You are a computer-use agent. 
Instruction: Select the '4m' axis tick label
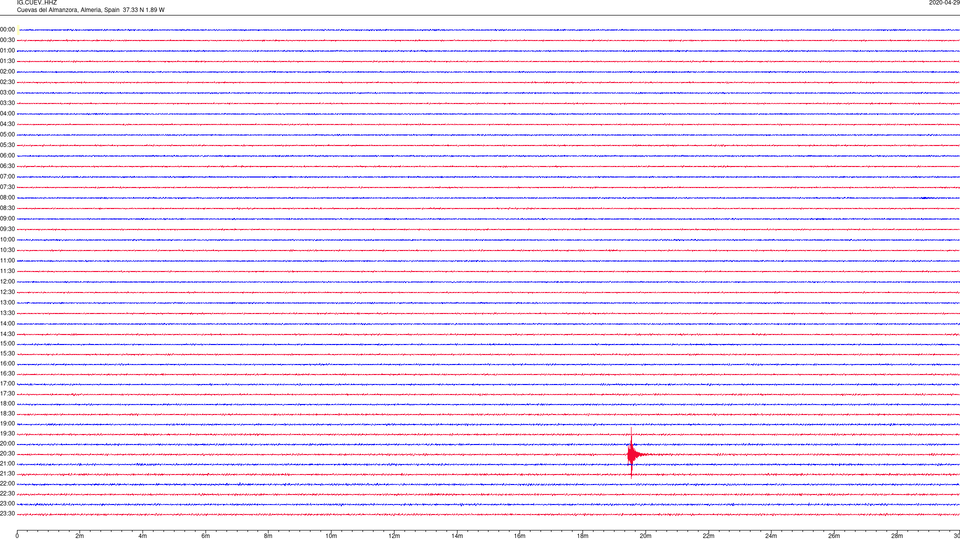[143, 536]
